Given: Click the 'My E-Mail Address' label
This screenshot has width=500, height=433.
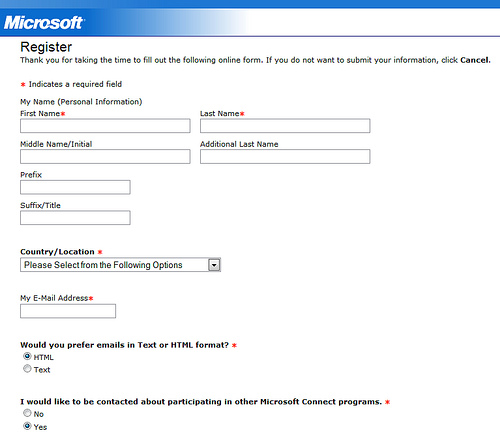Looking at the screenshot, I should click(54, 298).
